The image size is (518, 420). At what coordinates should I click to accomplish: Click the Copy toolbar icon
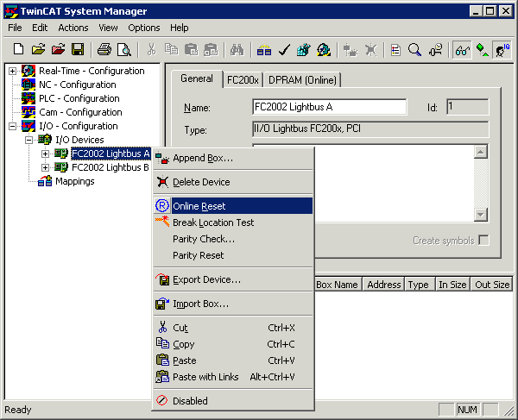click(171, 50)
